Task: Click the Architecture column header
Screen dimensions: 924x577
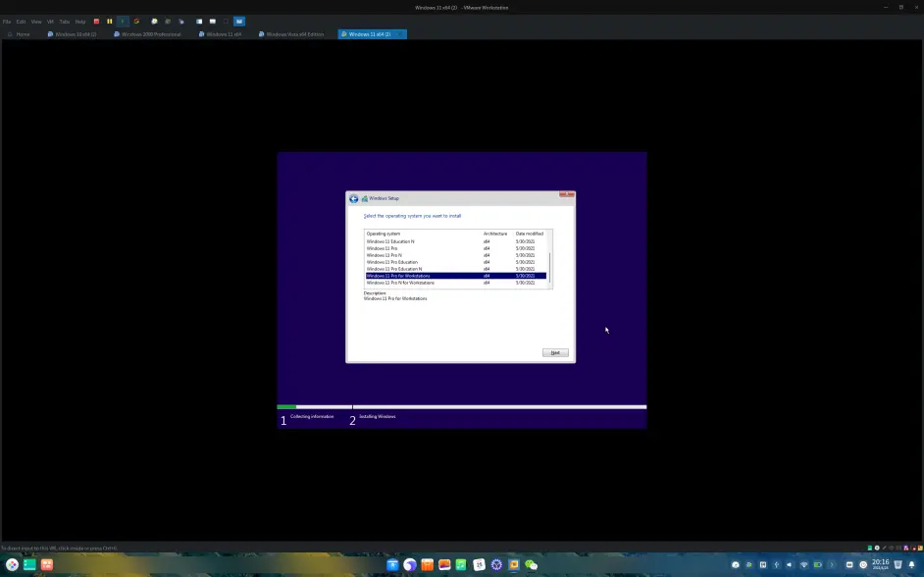Action: point(495,234)
